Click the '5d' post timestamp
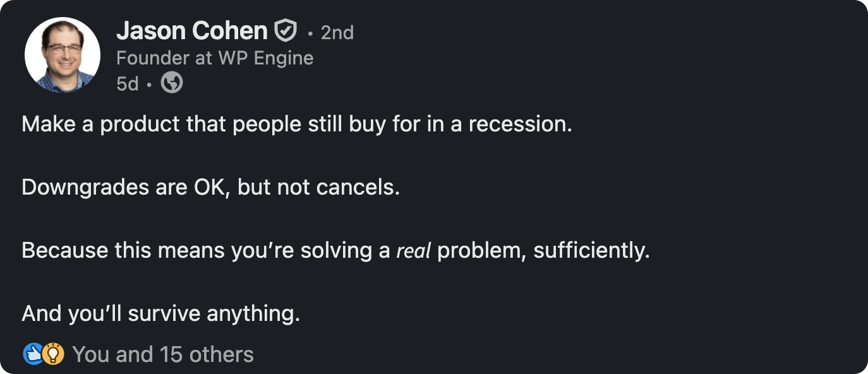Image resolution: width=868 pixels, height=374 pixels. (x=126, y=82)
